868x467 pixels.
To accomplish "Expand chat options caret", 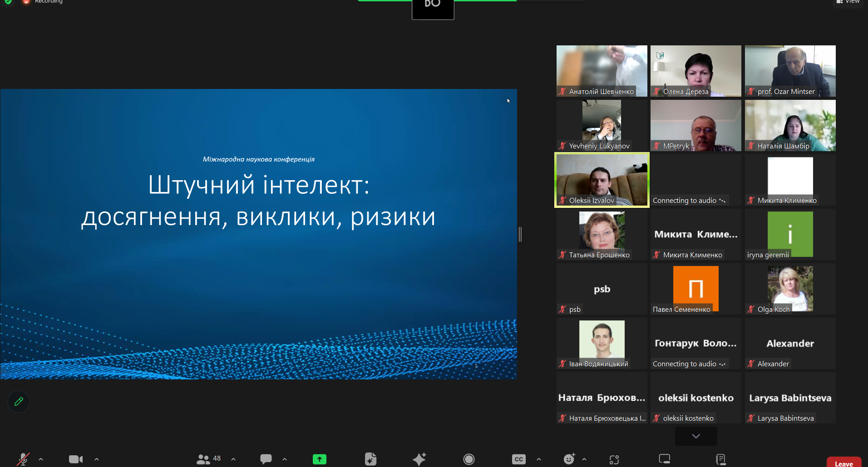I will (x=285, y=459).
